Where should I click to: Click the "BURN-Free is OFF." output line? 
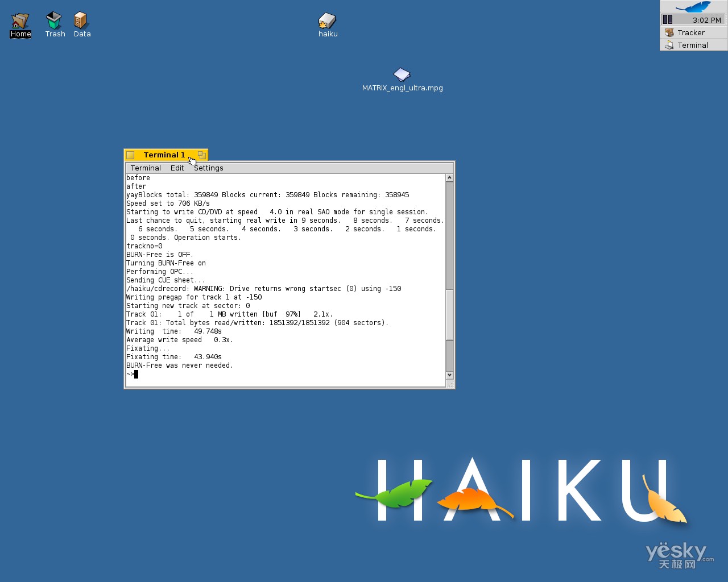(x=160, y=255)
